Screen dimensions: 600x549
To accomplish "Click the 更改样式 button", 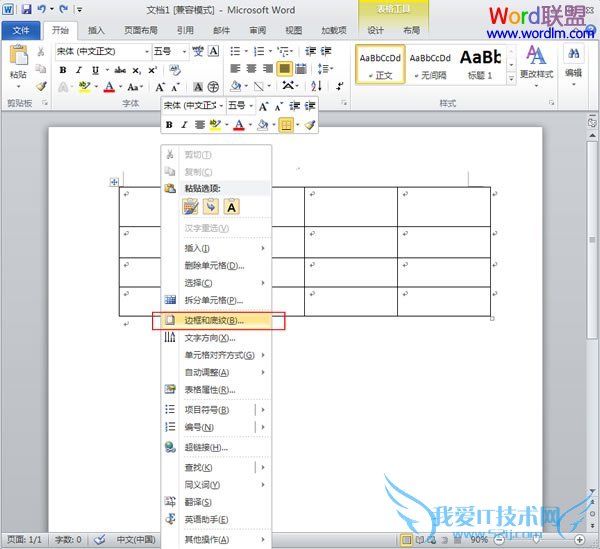I will coord(536,65).
